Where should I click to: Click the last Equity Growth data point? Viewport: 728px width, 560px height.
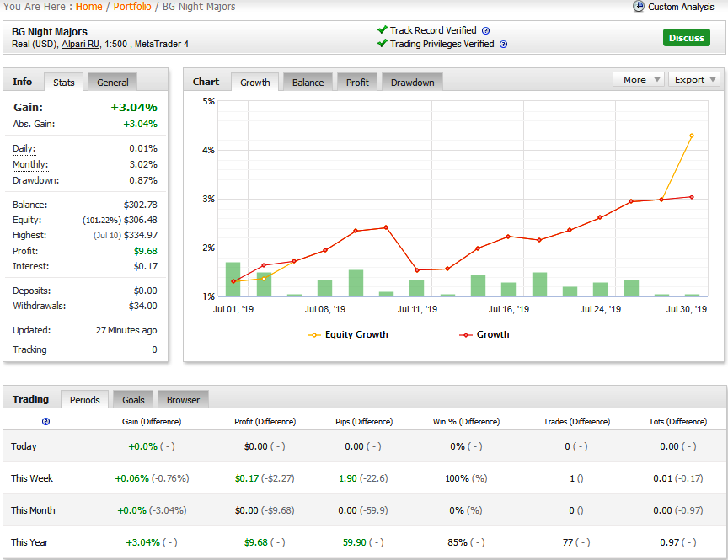pyautogui.click(x=691, y=136)
